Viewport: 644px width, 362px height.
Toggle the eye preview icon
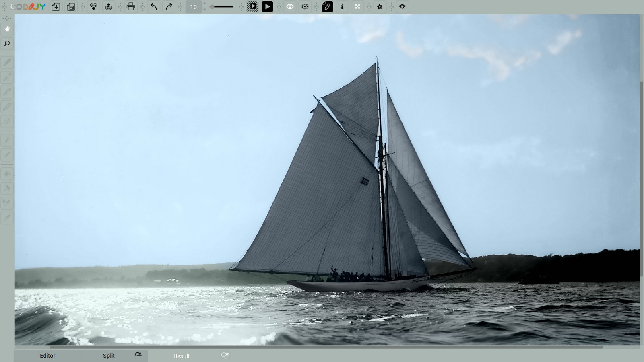point(290,7)
